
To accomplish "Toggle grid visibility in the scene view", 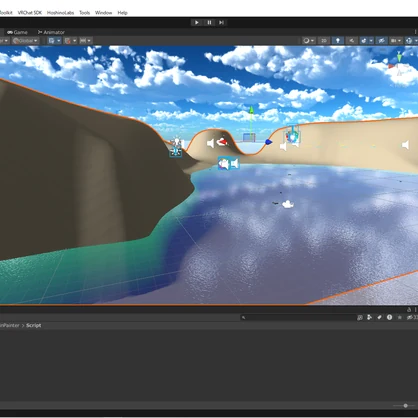I will tap(51, 41).
